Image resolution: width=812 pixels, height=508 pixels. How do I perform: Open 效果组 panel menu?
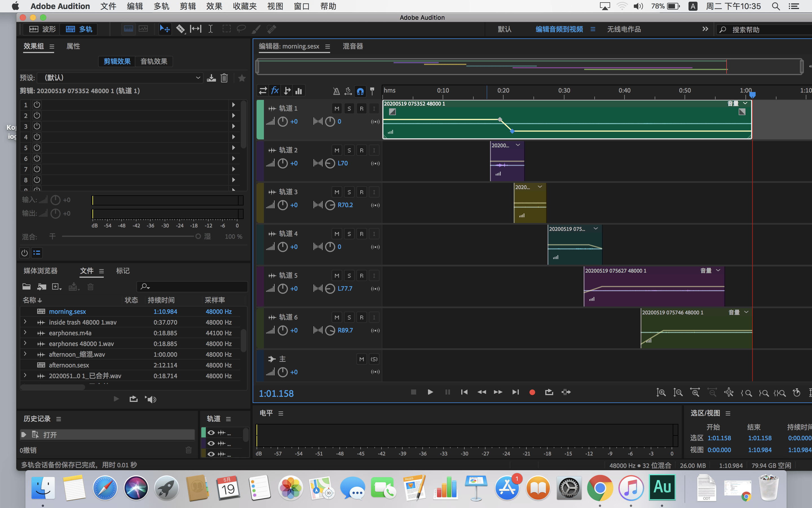click(52, 46)
